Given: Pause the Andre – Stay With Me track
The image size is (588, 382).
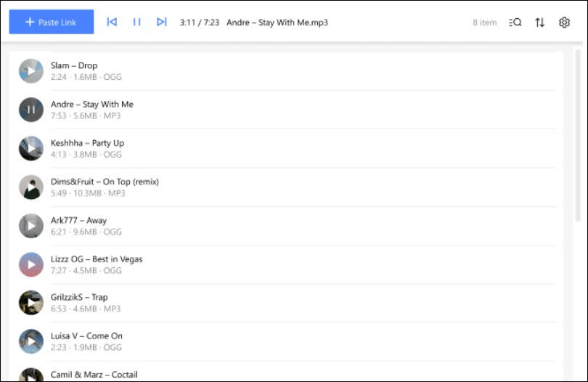Looking at the screenshot, I should tap(31, 110).
